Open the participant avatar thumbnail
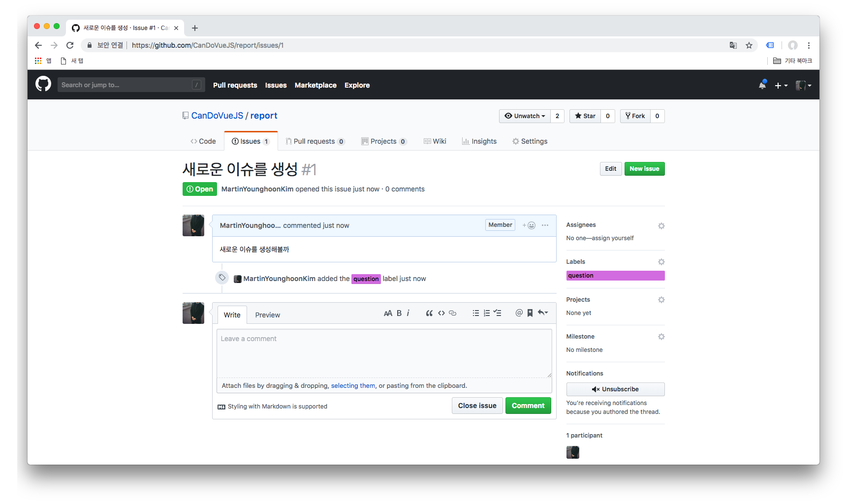 point(573,452)
